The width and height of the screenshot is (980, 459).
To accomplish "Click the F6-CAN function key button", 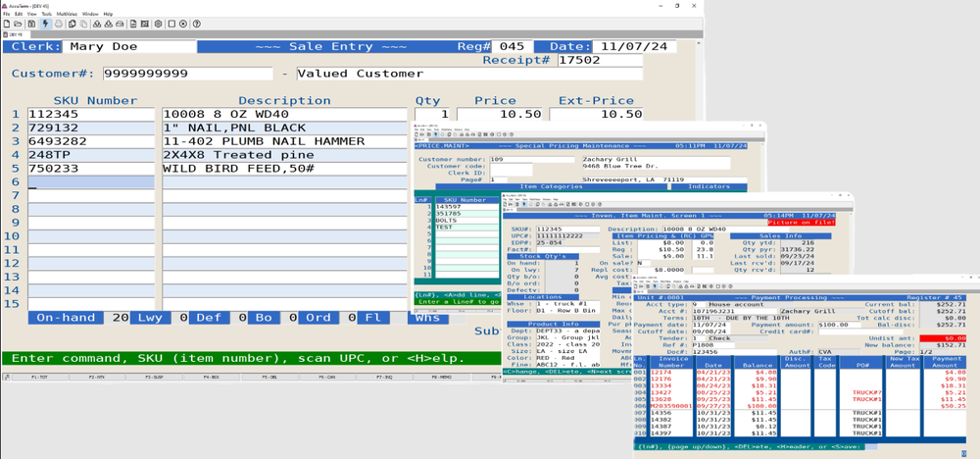I will 325,378.
